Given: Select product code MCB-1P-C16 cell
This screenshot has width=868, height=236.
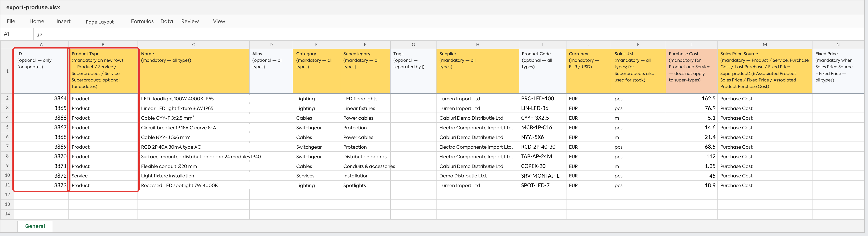Looking at the screenshot, I should (x=542, y=127).
